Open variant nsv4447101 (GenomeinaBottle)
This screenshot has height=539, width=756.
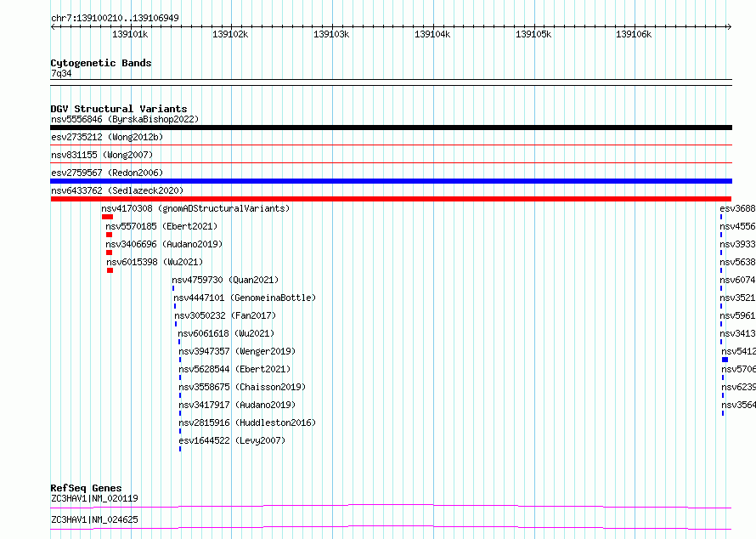click(245, 298)
